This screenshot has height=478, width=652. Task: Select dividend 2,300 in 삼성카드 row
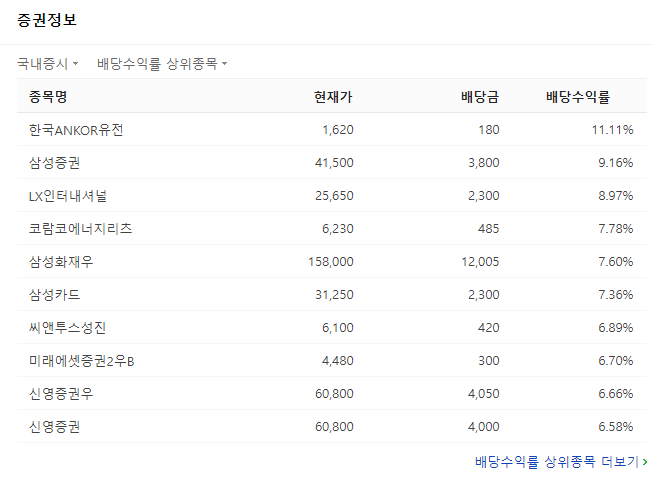click(484, 295)
